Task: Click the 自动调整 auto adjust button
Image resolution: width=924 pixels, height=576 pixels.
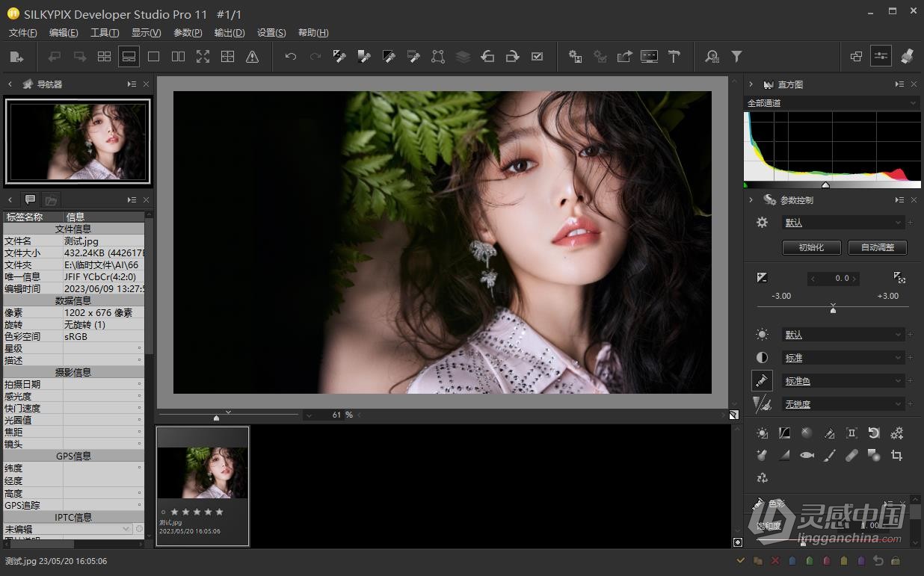Action: pos(878,247)
